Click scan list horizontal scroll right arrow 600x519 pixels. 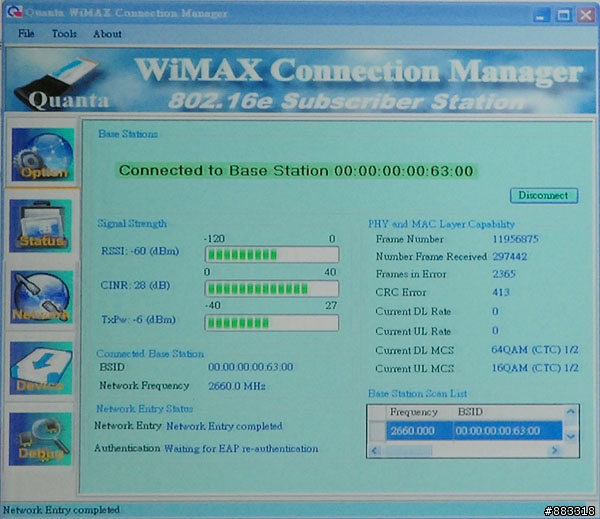click(554, 450)
